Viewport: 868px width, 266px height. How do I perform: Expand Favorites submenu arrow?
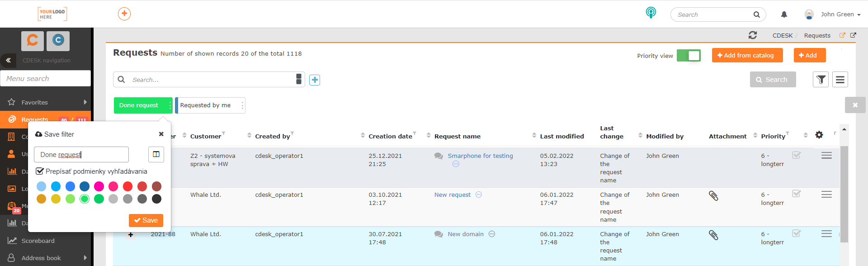point(85,102)
